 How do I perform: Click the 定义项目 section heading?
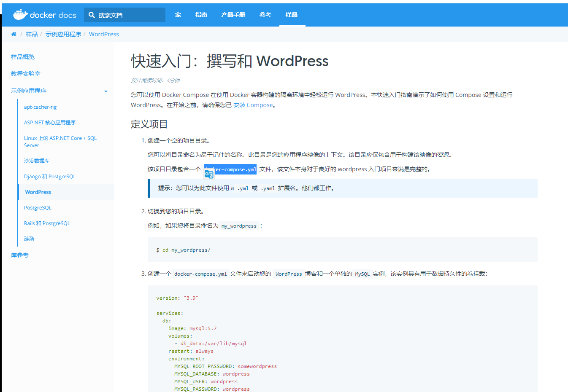[x=149, y=124]
